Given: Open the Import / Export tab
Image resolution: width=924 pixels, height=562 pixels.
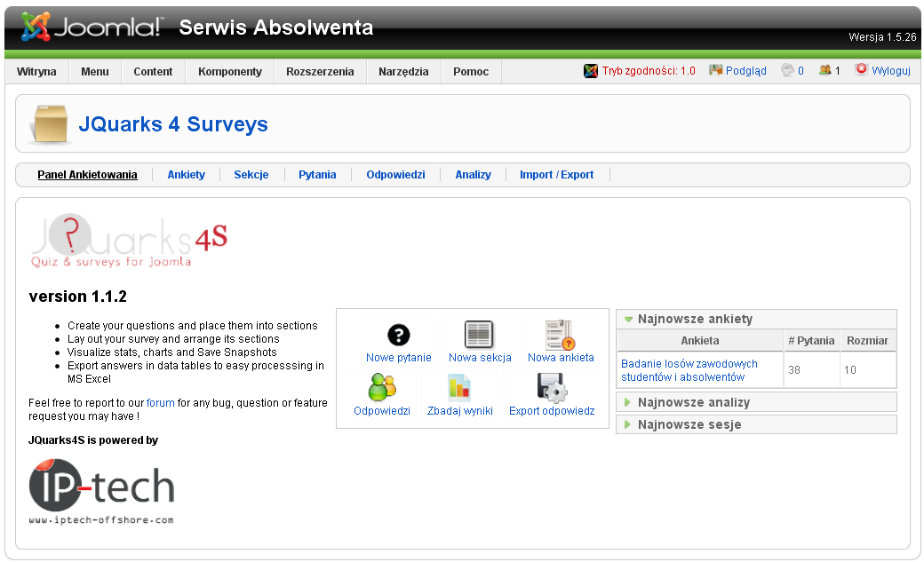Looking at the screenshot, I should (556, 175).
